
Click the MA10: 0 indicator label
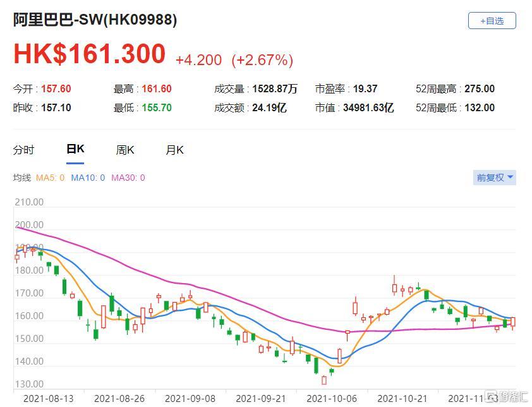click(88, 178)
